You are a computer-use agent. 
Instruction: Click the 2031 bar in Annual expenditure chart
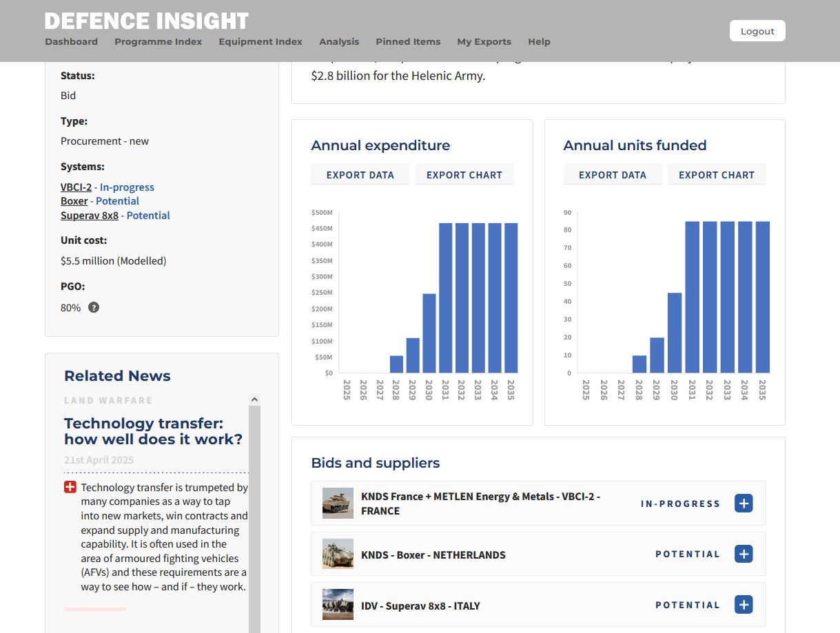[x=446, y=298]
